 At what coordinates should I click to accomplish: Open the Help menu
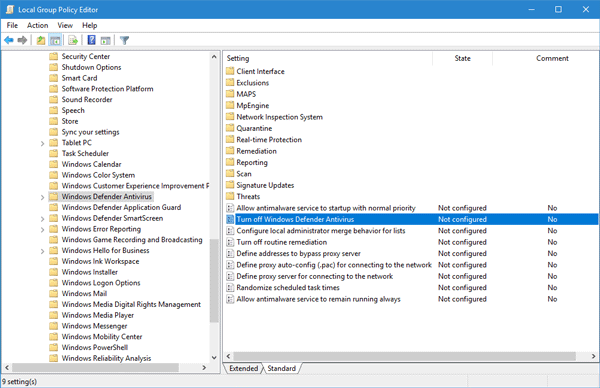[x=90, y=25]
